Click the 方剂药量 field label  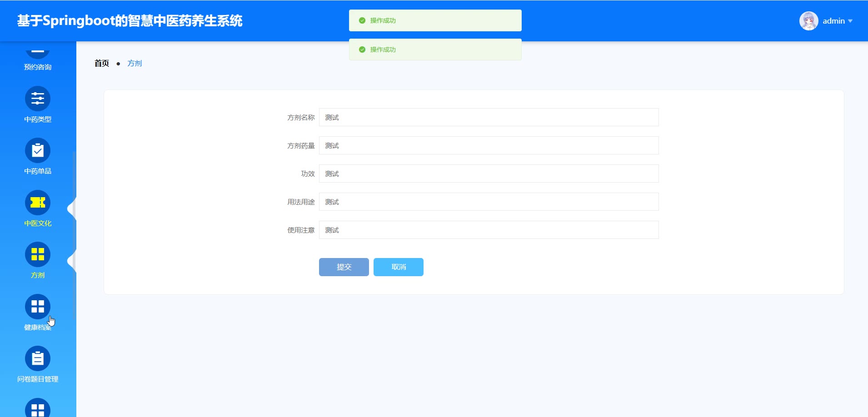point(301,146)
